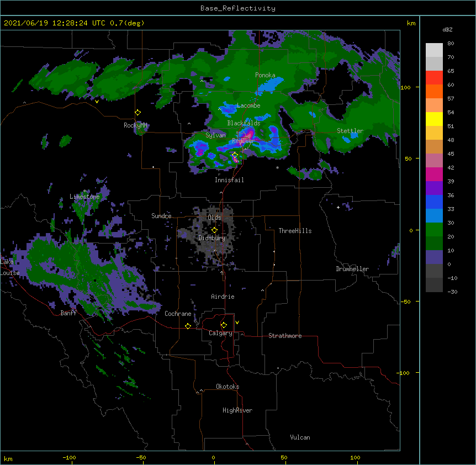
Task: Pick the yellow diamond marker below Cochrane
Action: tap(188, 326)
